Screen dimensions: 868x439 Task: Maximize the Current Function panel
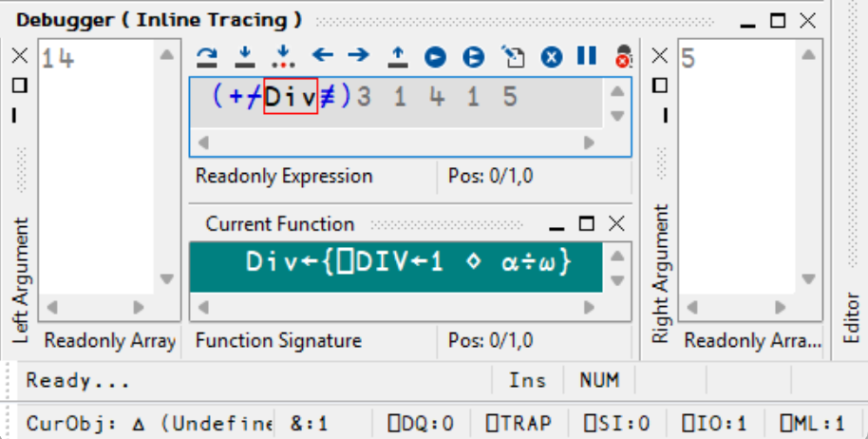587,224
